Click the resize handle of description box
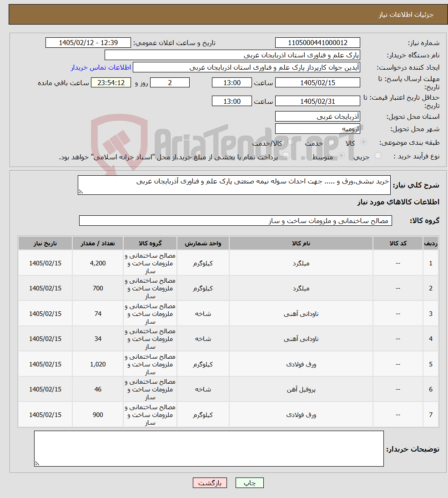The width and height of the screenshot is (448, 498). click(x=81, y=192)
